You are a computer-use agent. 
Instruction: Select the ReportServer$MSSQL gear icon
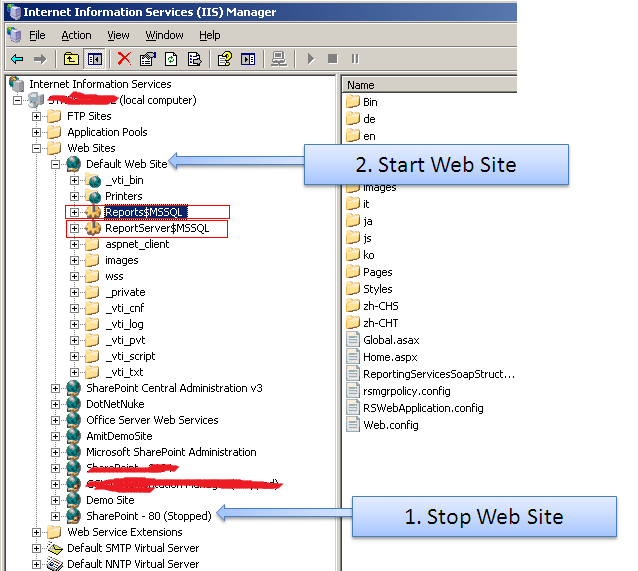[93, 228]
